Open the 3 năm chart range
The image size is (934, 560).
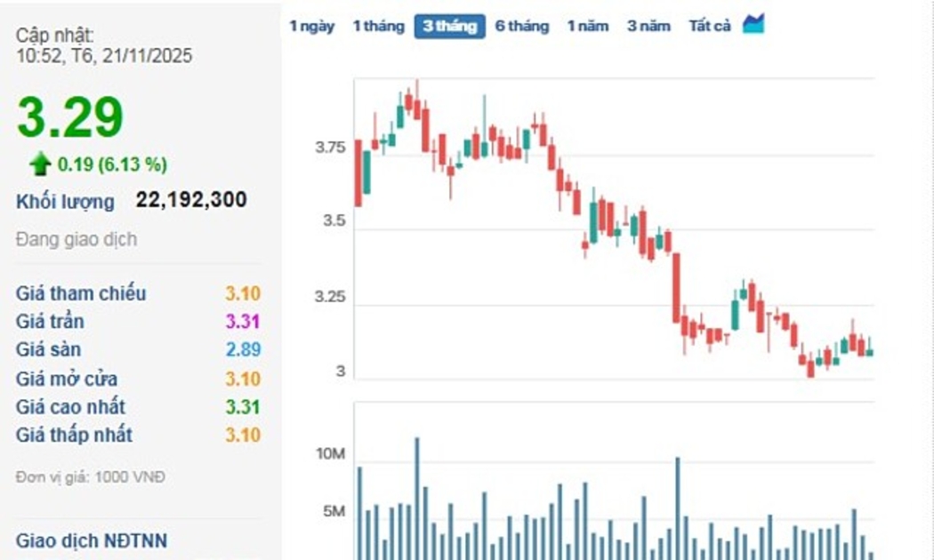[x=648, y=26]
